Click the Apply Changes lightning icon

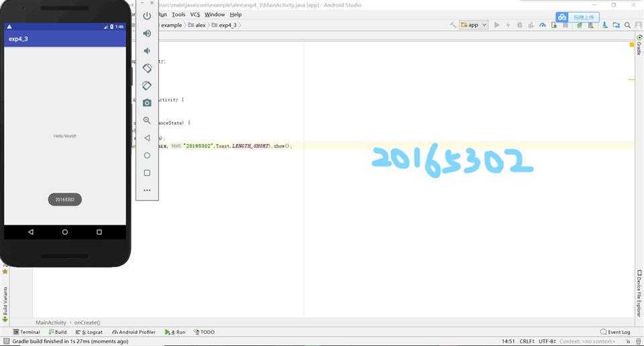tap(508, 25)
